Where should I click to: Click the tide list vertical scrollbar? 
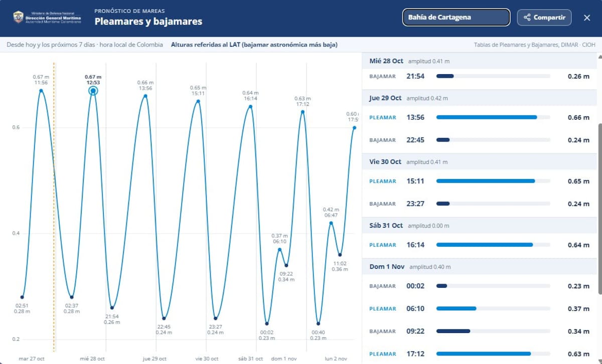pyautogui.click(x=599, y=209)
